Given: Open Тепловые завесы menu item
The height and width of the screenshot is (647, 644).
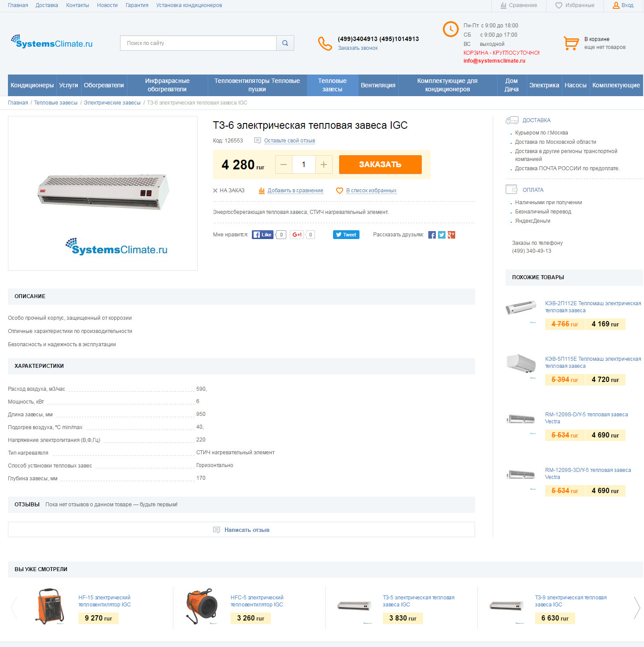Looking at the screenshot, I should [332, 85].
